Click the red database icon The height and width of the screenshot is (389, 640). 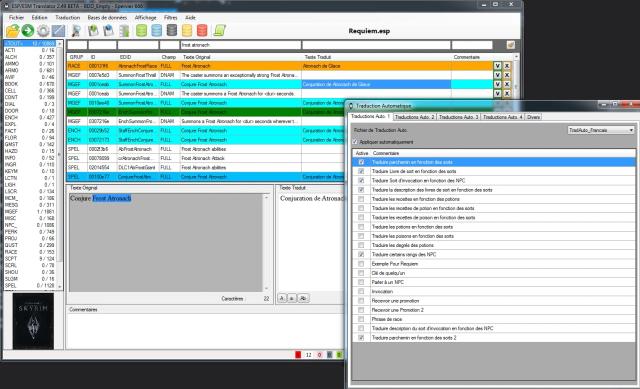pyautogui.click(x=202, y=31)
